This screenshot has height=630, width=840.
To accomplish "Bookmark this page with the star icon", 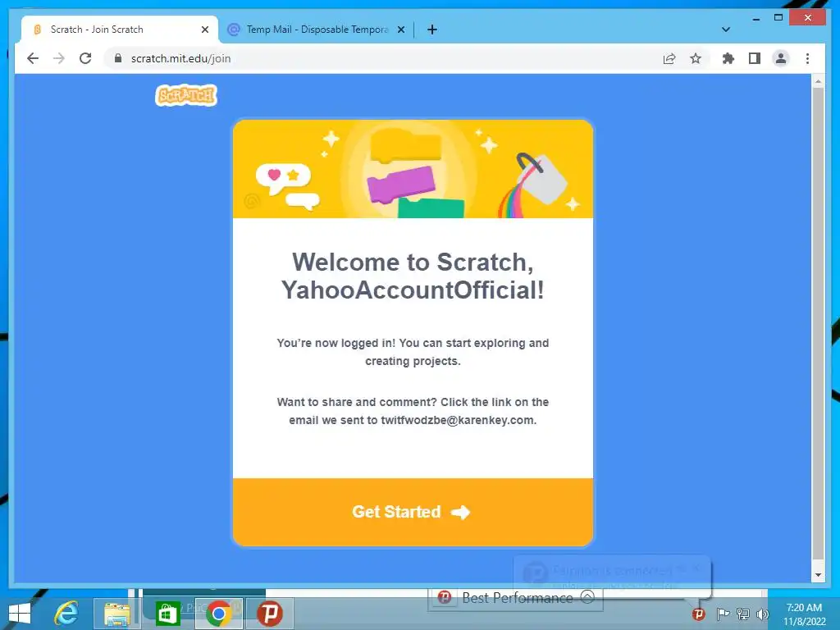I will pyautogui.click(x=696, y=58).
